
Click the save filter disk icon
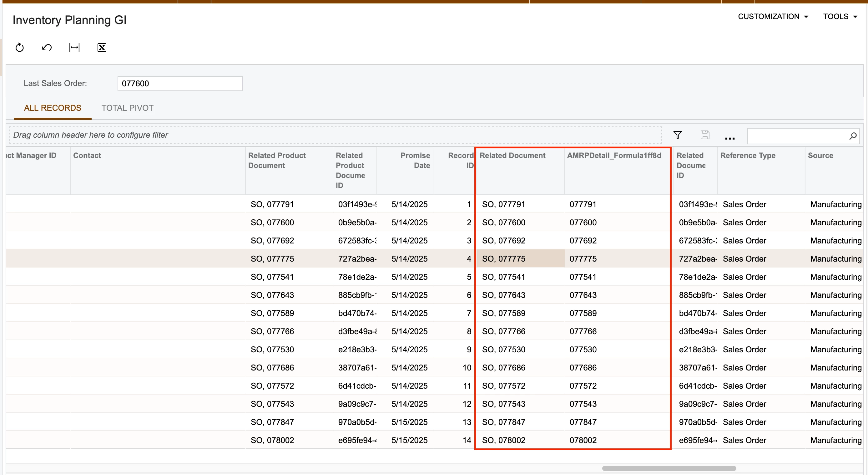(x=704, y=135)
